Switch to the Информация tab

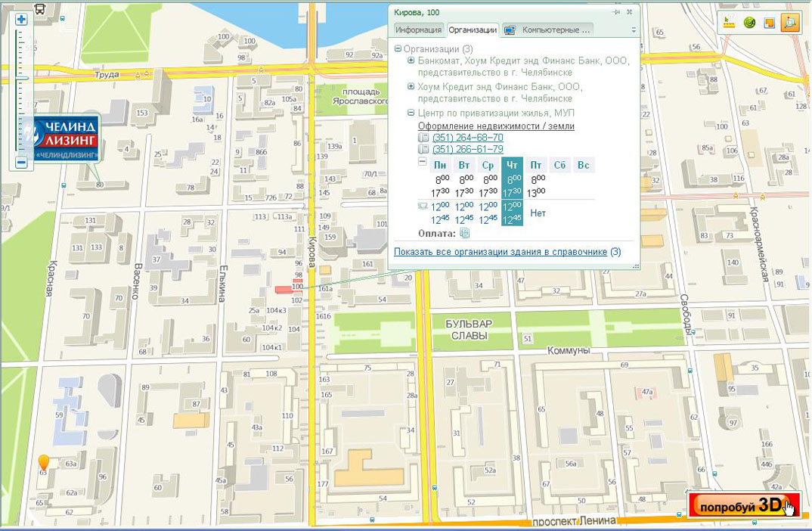[x=418, y=30]
